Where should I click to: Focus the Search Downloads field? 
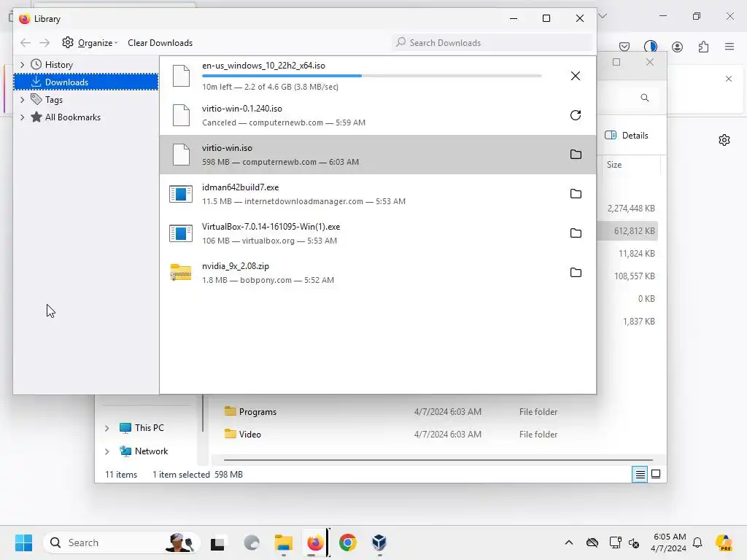click(493, 43)
